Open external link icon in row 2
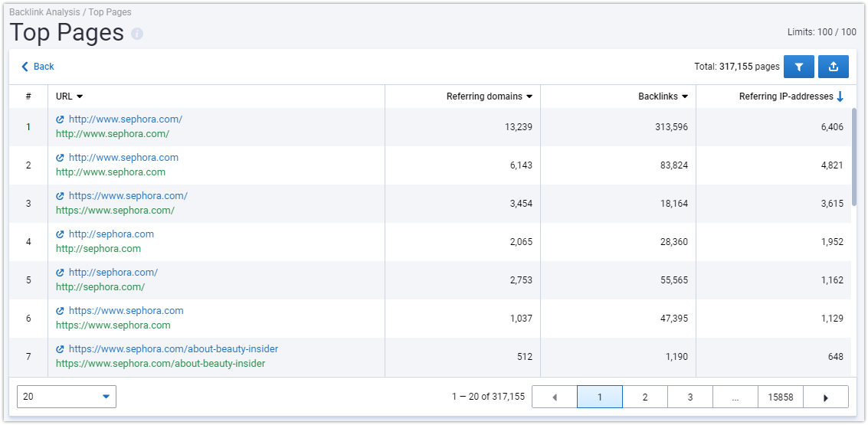Viewport: 868px width, 425px height. tap(61, 158)
